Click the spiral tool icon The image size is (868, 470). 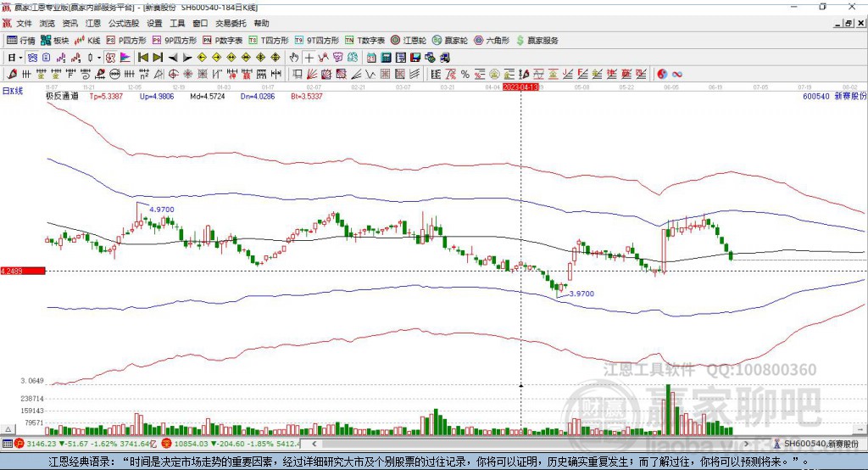(86, 75)
